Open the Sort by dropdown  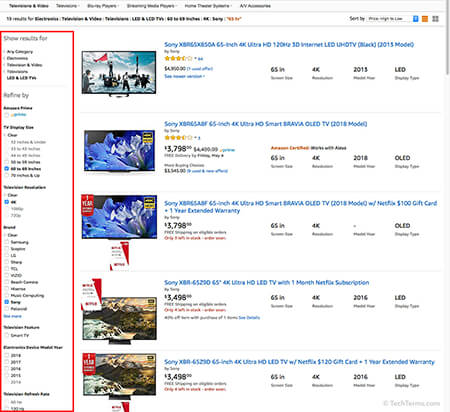[x=393, y=19]
